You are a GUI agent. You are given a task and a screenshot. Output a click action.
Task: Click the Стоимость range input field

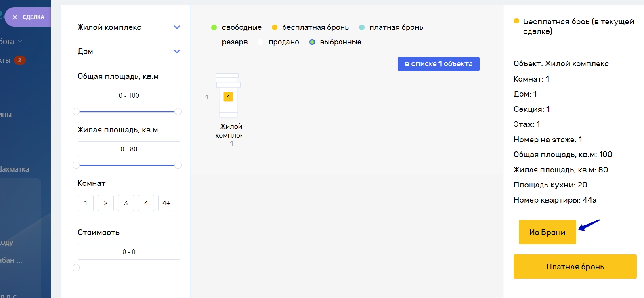click(129, 252)
